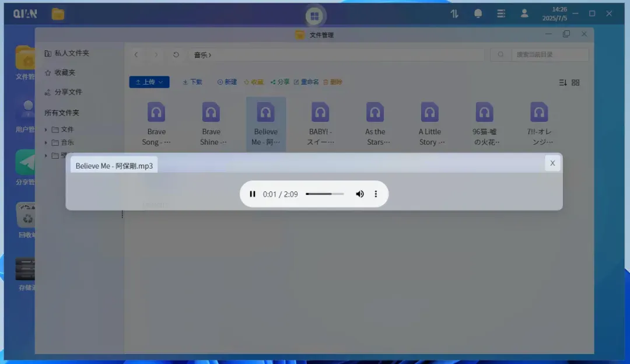The width and height of the screenshot is (630, 364).
Task: Switch to grid view layout
Action: click(x=575, y=82)
